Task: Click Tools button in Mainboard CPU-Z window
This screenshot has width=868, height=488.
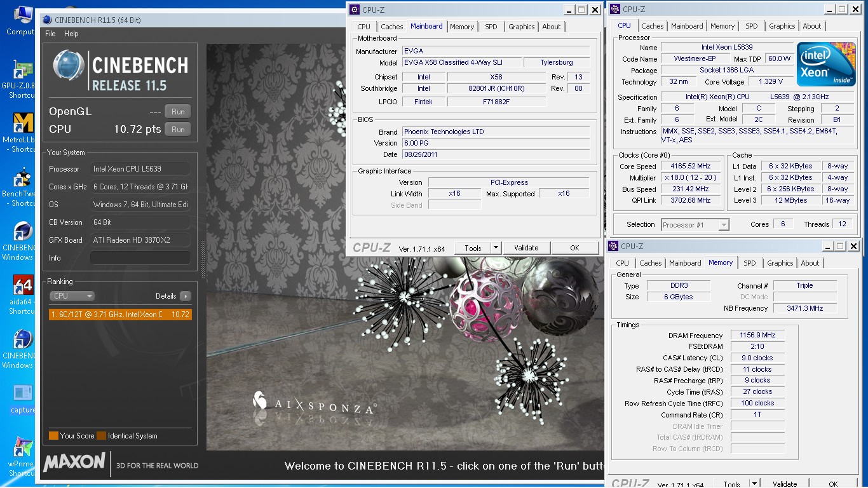Action: click(473, 248)
